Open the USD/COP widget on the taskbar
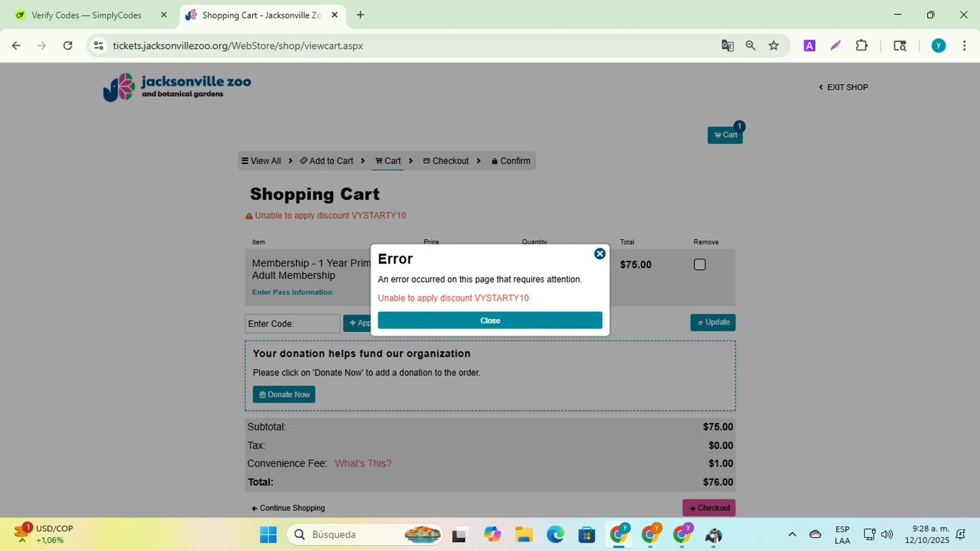The image size is (980, 551). (44, 534)
